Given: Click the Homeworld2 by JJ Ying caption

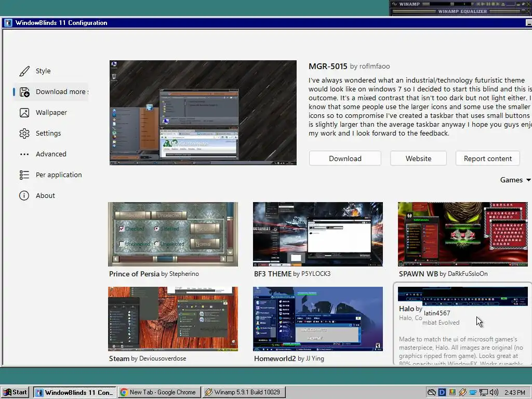Looking at the screenshot, I should click(289, 358).
